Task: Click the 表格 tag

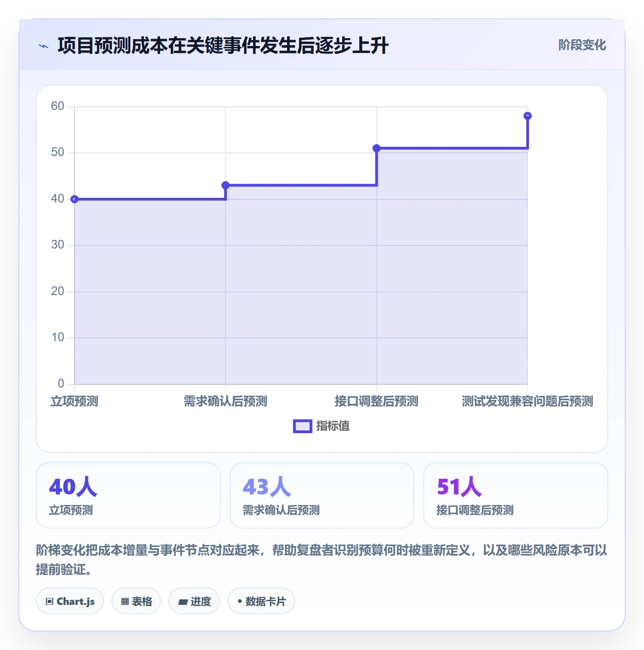Action: coord(136,601)
